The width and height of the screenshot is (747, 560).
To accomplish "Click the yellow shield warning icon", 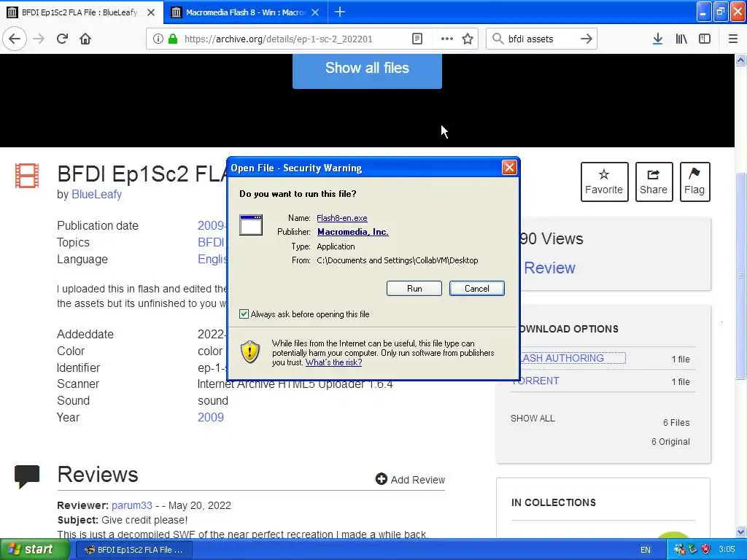I will (250, 352).
